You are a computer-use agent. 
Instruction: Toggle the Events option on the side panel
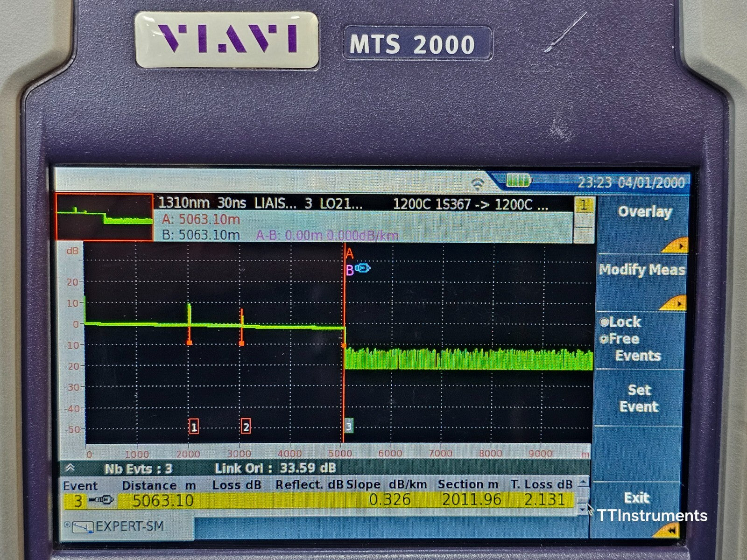pos(640,355)
